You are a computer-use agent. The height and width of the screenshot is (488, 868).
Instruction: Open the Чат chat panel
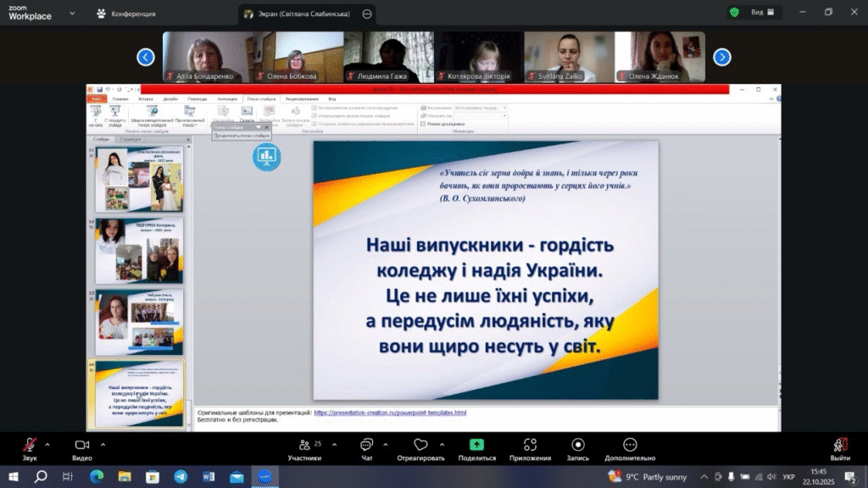tap(366, 445)
